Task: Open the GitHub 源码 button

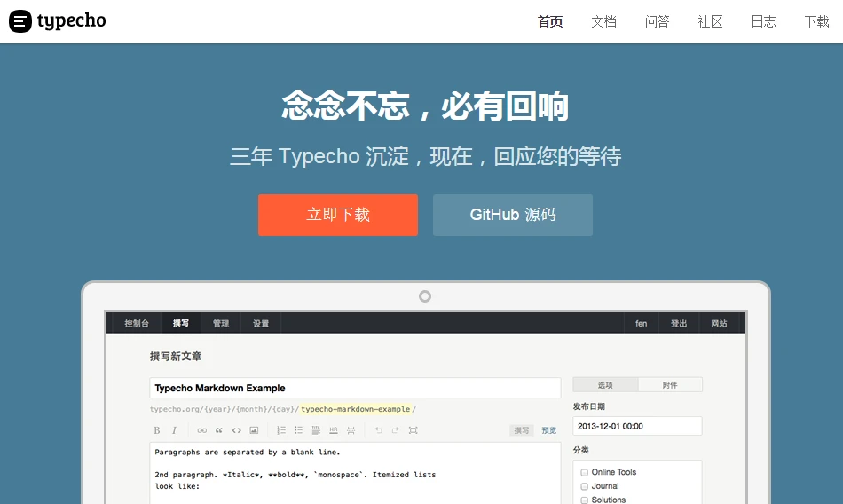Action: (x=513, y=215)
